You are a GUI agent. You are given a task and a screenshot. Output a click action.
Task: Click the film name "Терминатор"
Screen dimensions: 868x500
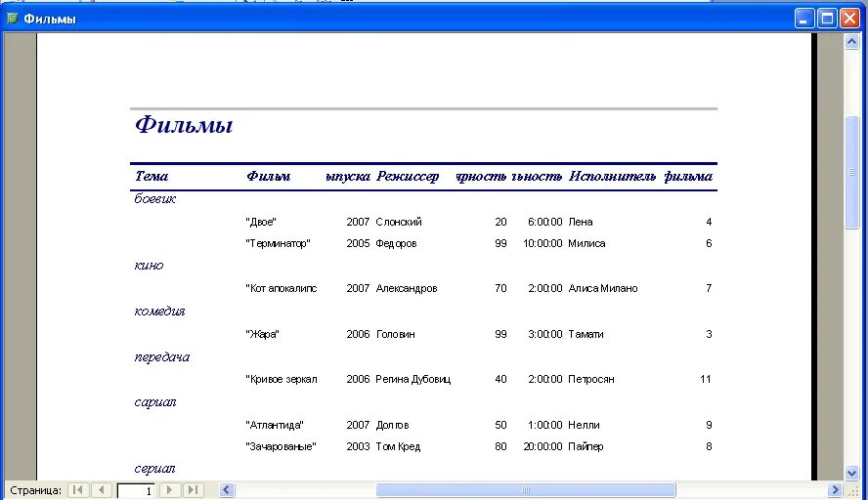point(278,243)
